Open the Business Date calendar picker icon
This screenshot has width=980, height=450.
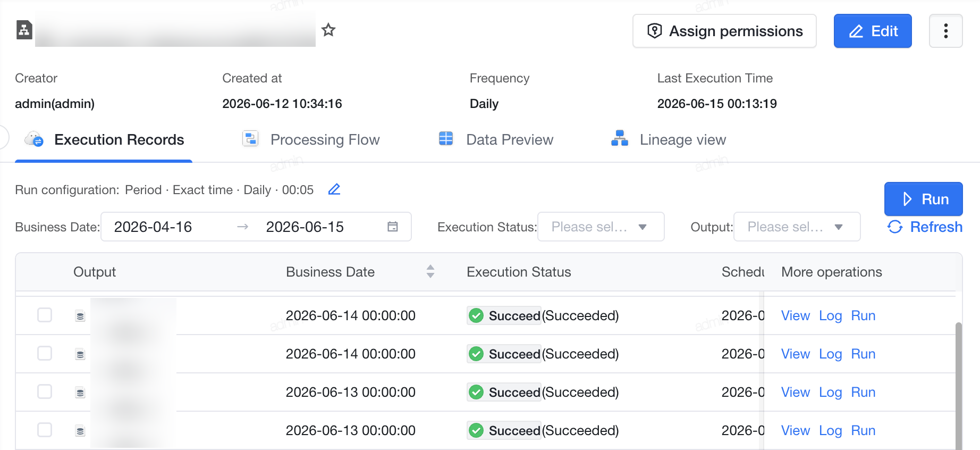point(393,227)
